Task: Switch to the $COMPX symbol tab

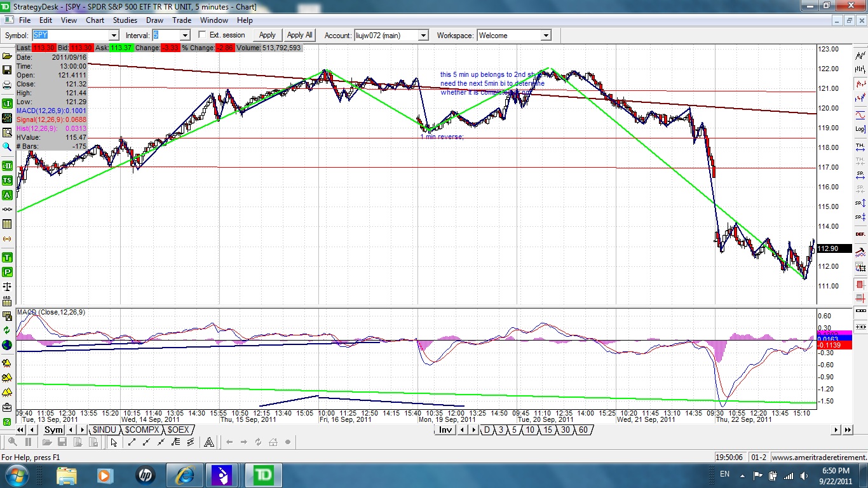Action: tap(142, 430)
